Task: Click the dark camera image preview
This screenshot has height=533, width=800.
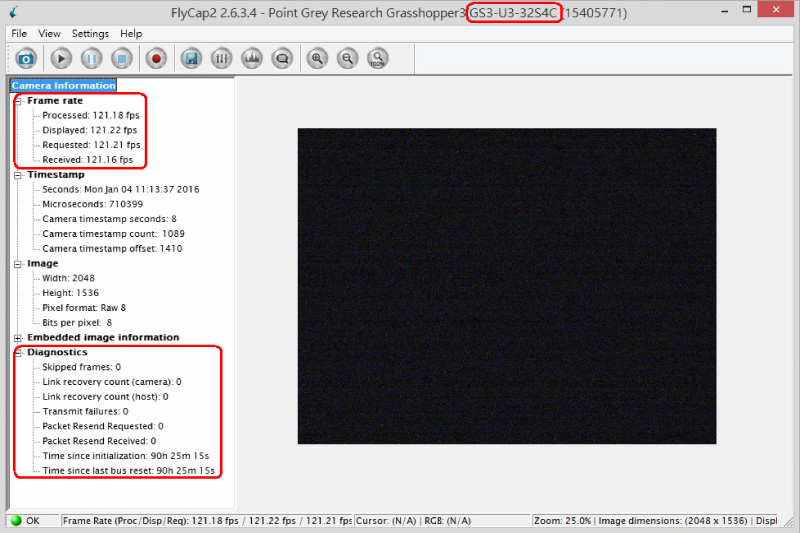Action: (507, 286)
